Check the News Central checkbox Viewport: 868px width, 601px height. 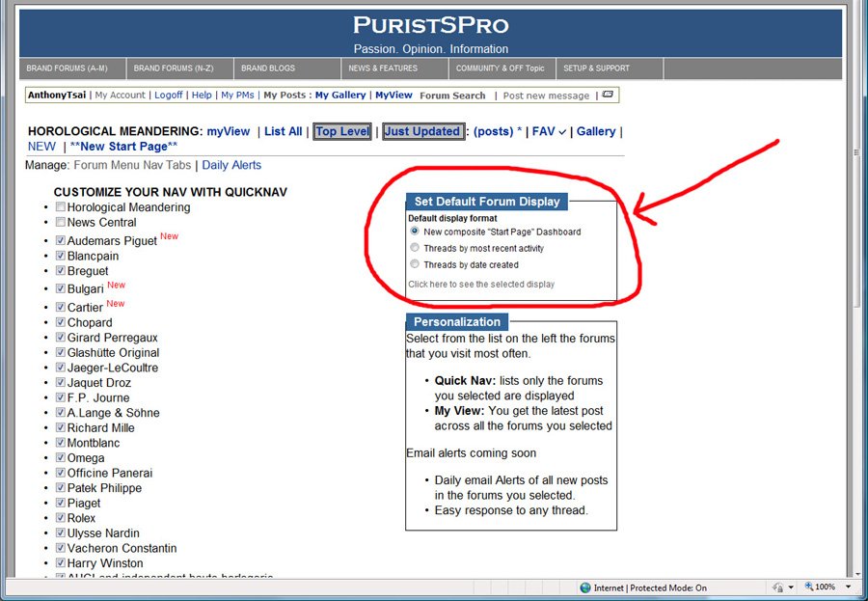(60, 222)
